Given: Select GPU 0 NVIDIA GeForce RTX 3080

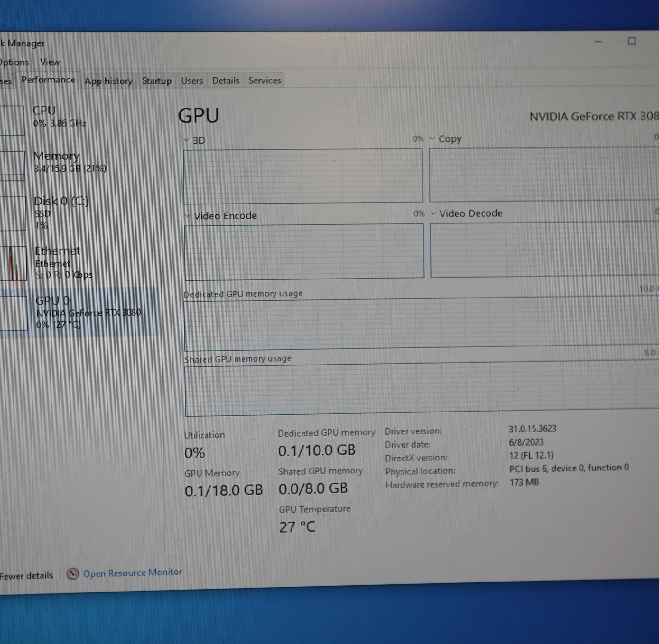Looking at the screenshot, I should pyautogui.click(x=79, y=312).
